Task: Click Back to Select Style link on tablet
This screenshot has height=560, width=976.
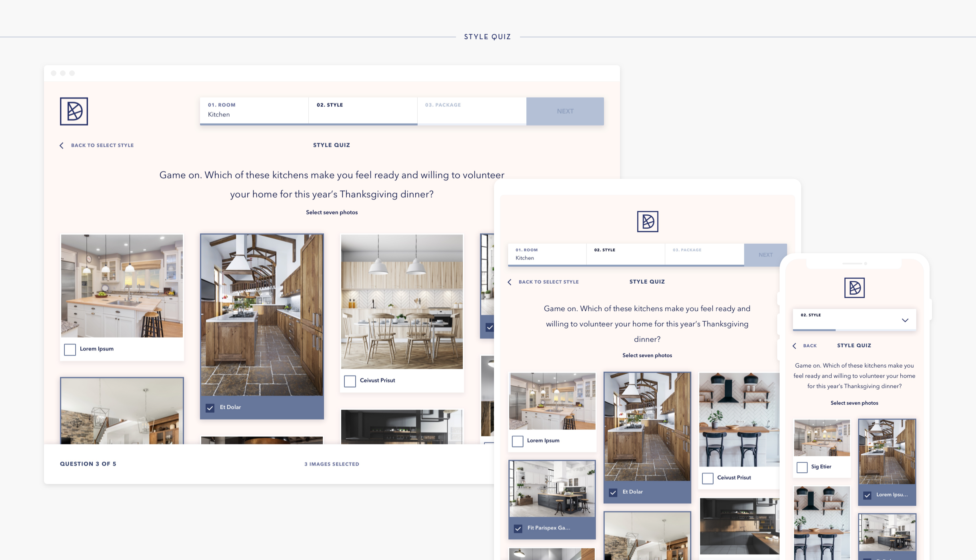Action: 548,282
